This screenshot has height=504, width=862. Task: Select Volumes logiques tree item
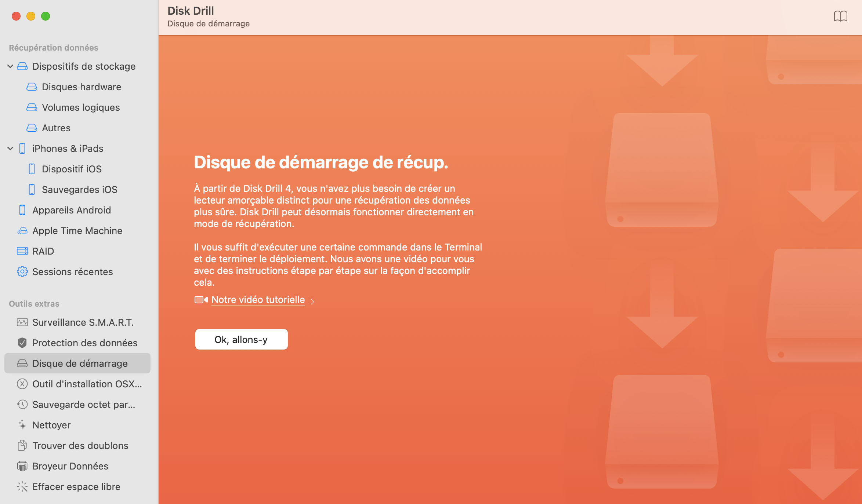[x=80, y=107]
